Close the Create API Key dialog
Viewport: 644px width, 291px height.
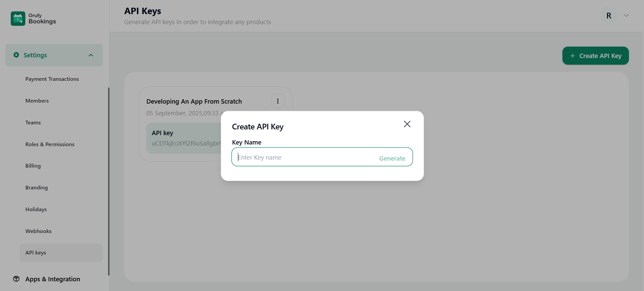(x=407, y=124)
